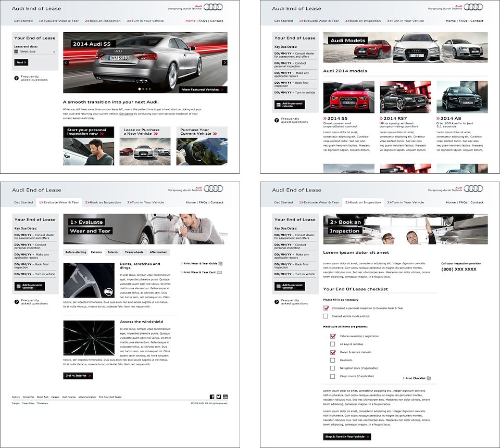Click the '2 of 4: Interior' button
Screen dimensions: 500x448
(78, 375)
